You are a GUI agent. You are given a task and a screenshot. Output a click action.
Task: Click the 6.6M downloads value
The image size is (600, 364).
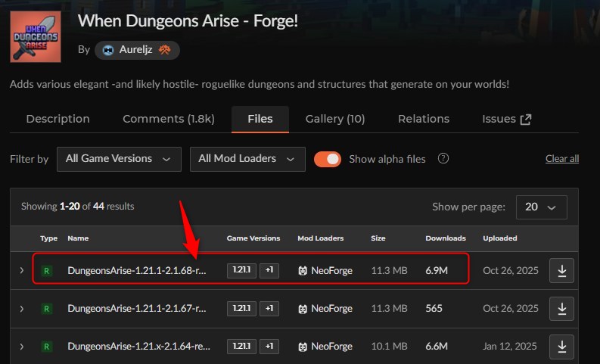coord(437,347)
